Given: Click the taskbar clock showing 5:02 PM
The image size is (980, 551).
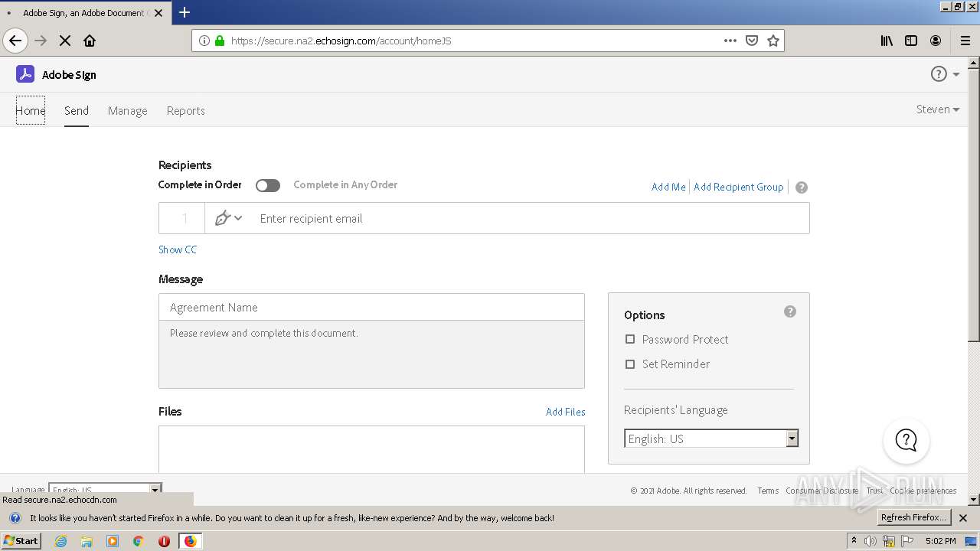Looking at the screenshot, I should (x=940, y=541).
